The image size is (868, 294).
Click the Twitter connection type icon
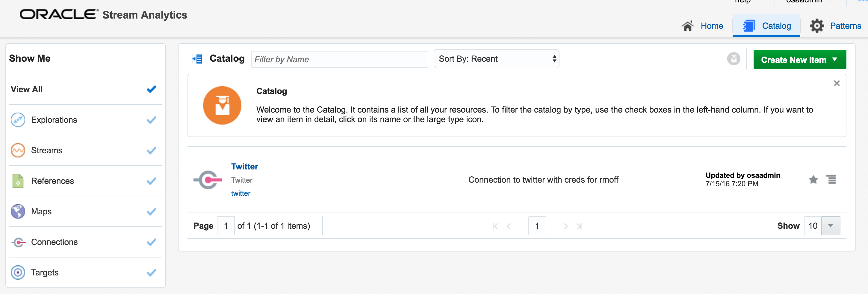click(x=208, y=180)
